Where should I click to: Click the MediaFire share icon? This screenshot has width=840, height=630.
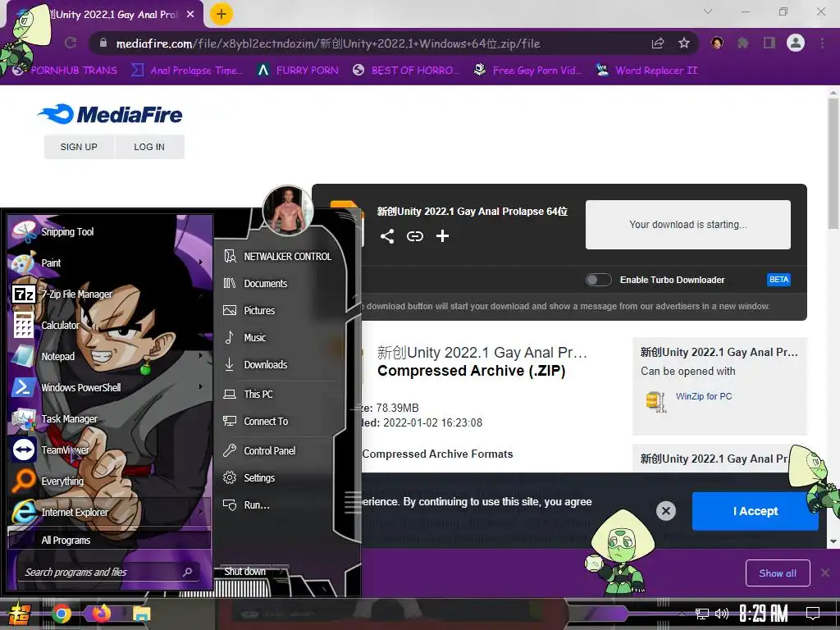pos(387,236)
